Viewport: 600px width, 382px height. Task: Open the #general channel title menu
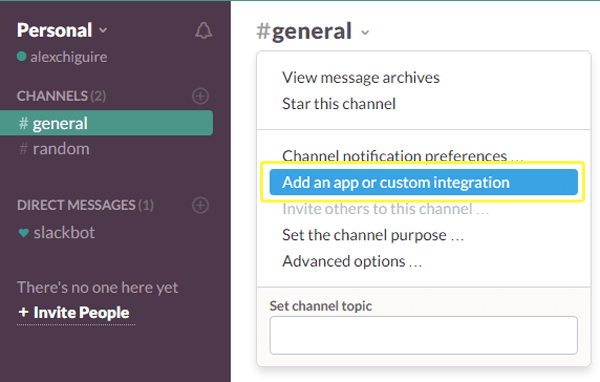click(x=304, y=31)
